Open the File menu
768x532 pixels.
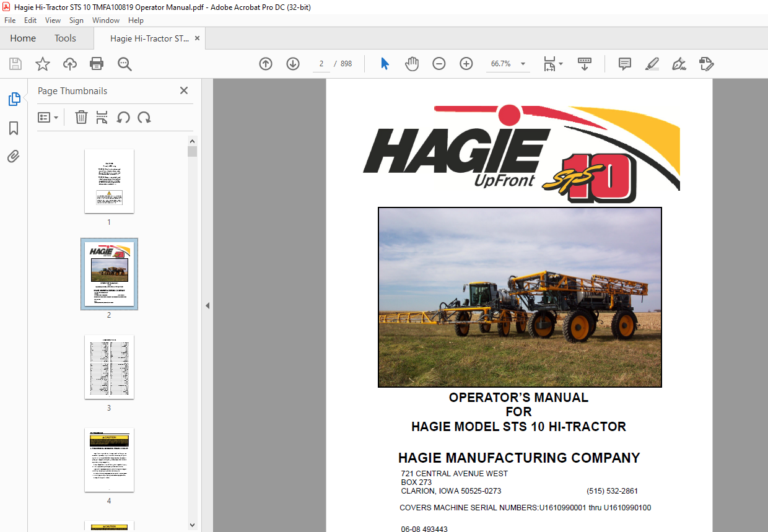(10, 20)
